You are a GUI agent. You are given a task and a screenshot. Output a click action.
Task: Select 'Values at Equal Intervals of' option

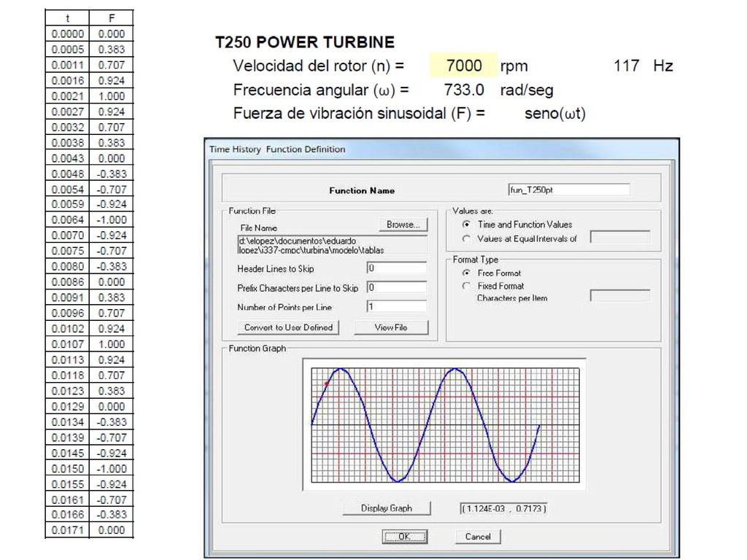[466, 238]
